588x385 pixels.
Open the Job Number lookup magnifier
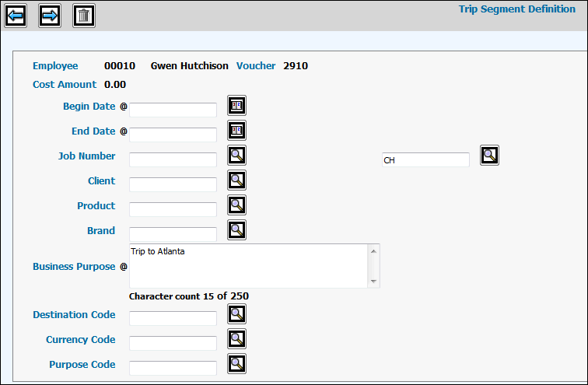(x=236, y=156)
